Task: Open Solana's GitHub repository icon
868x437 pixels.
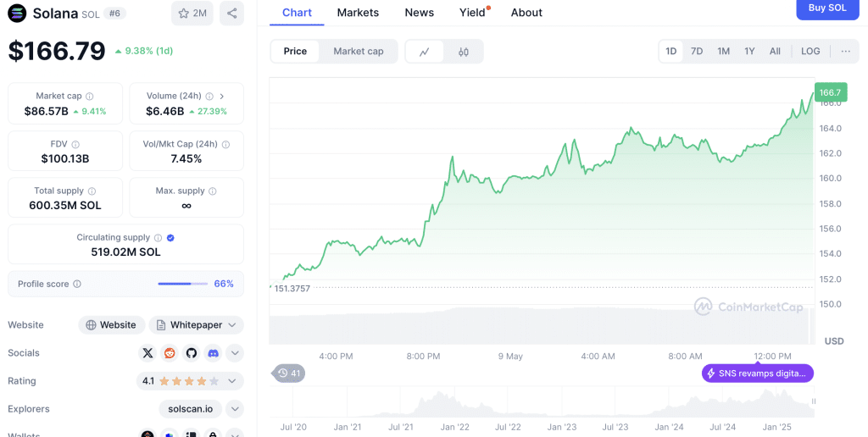Action: [192, 353]
